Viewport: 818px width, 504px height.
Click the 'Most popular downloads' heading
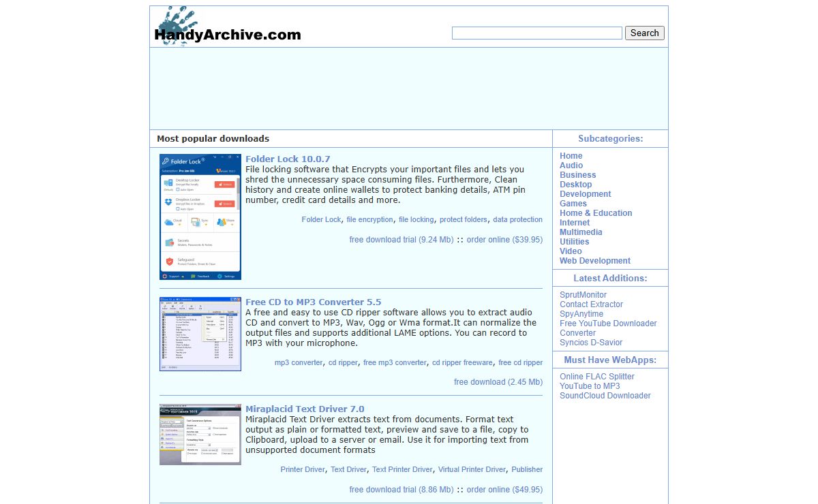tap(213, 138)
